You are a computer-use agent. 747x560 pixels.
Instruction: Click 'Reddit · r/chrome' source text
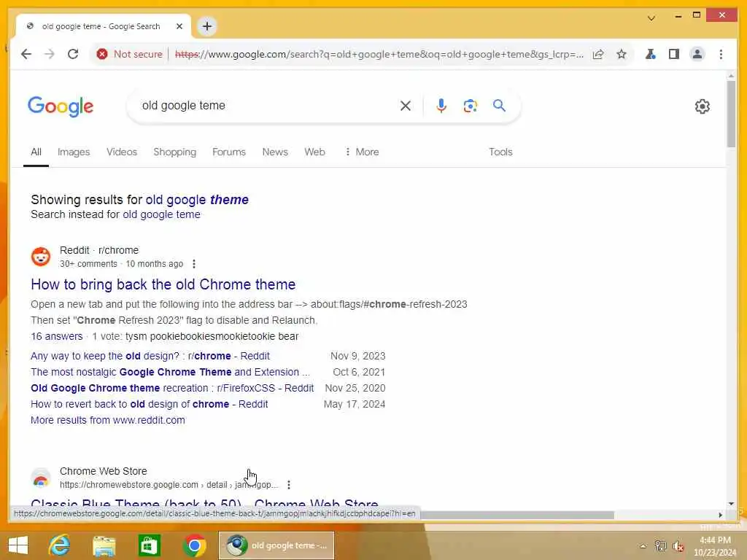tap(99, 251)
